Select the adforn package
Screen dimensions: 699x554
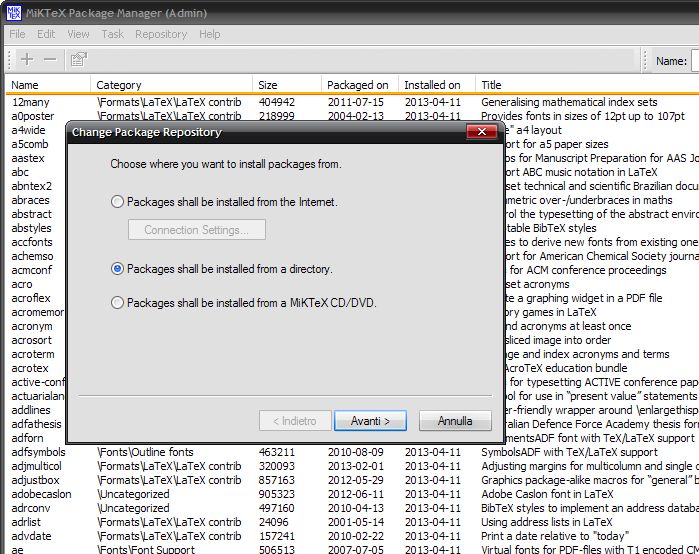click(x=27, y=438)
